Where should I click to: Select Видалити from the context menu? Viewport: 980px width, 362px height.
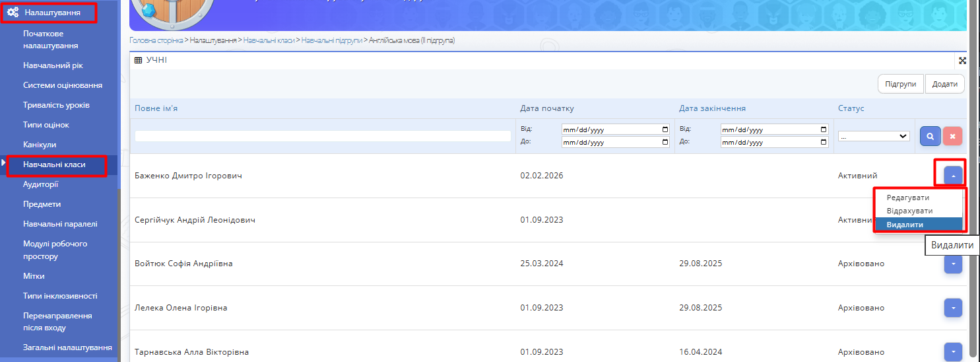point(905,225)
